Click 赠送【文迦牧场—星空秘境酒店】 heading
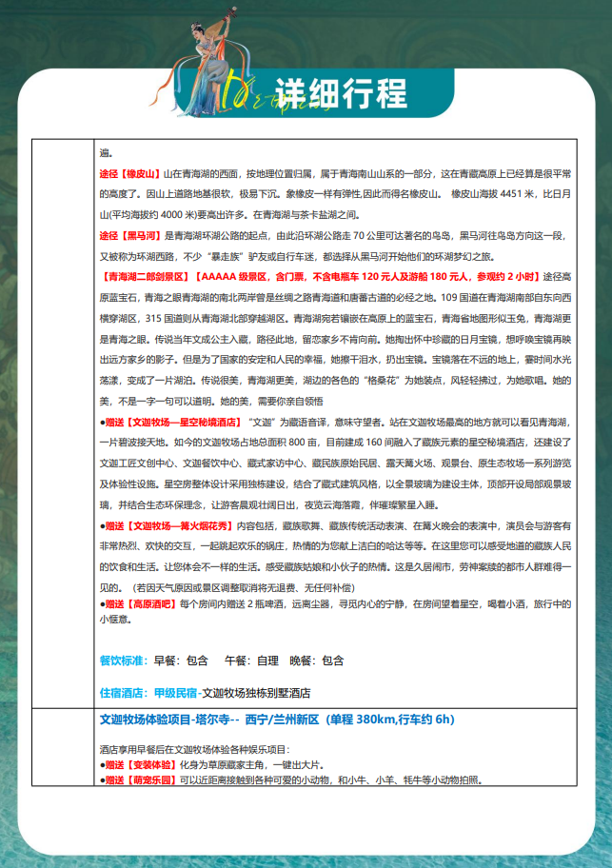 (174, 423)
